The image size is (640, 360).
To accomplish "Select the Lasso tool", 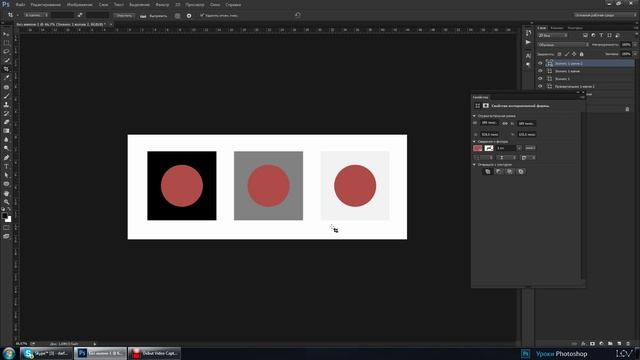I will tap(6, 51).
